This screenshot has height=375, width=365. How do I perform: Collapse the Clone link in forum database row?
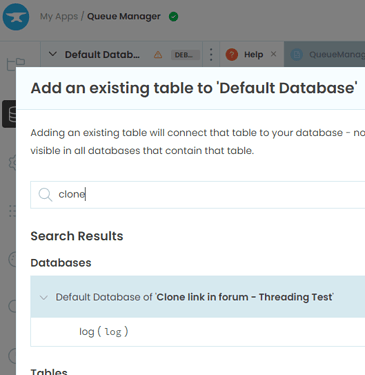click(x=44, y=297)
